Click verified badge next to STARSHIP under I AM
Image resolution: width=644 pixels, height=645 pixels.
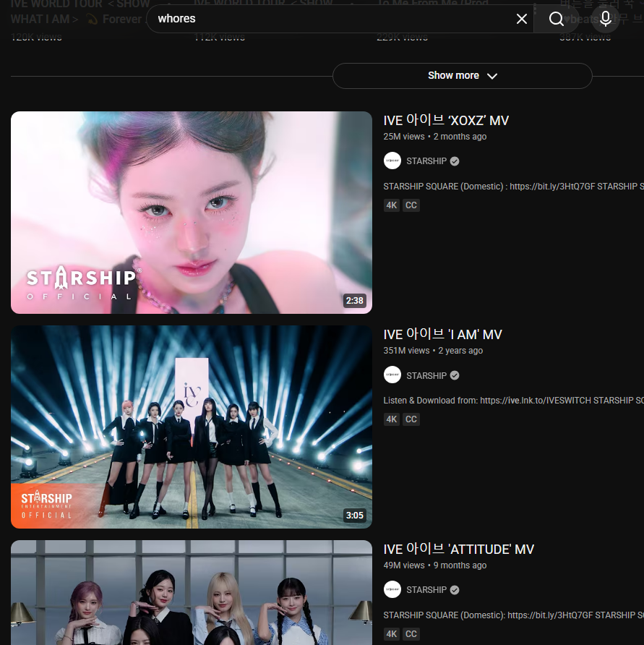point(455,375)
